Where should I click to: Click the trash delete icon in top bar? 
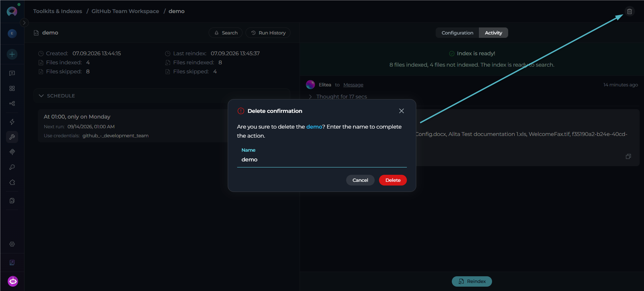tap(630, 11)
